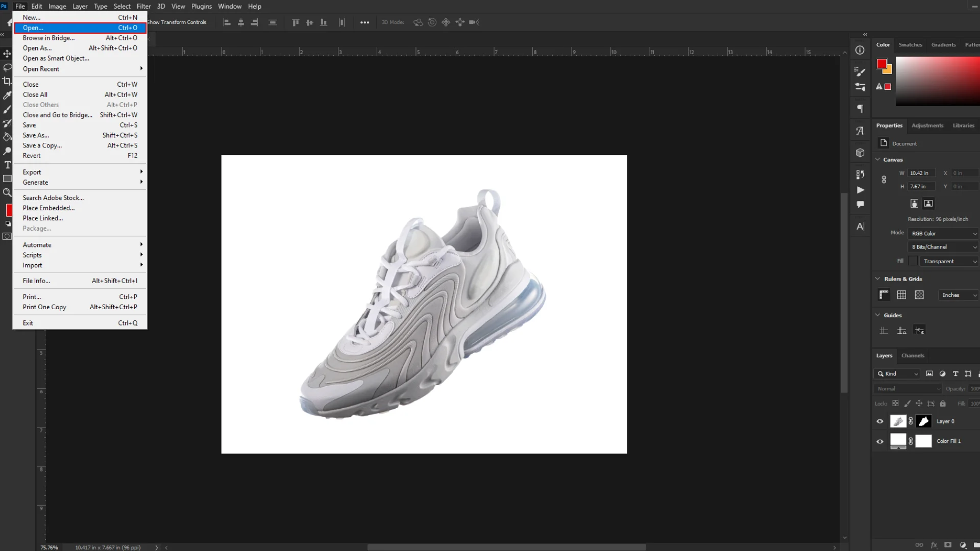Hide Layer 0 with its eye icon
This screenshot has height=551, width=980.
tap(880, 421)
